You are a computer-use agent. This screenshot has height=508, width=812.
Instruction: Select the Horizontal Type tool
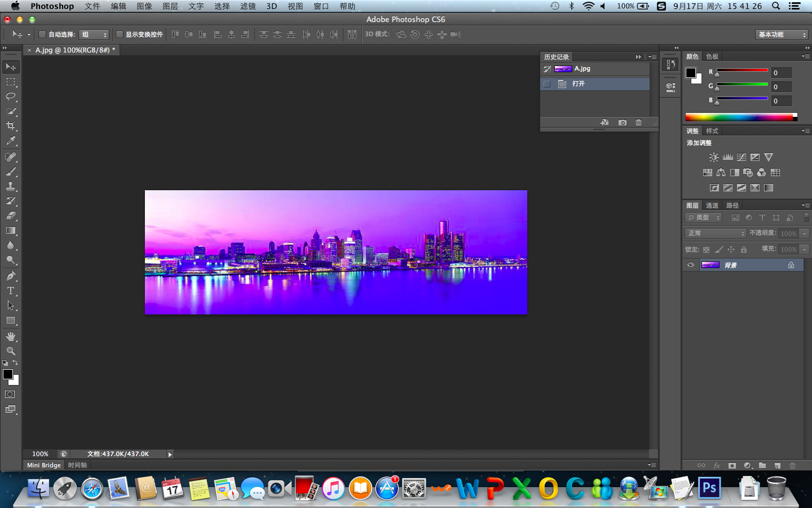(11, 291)
